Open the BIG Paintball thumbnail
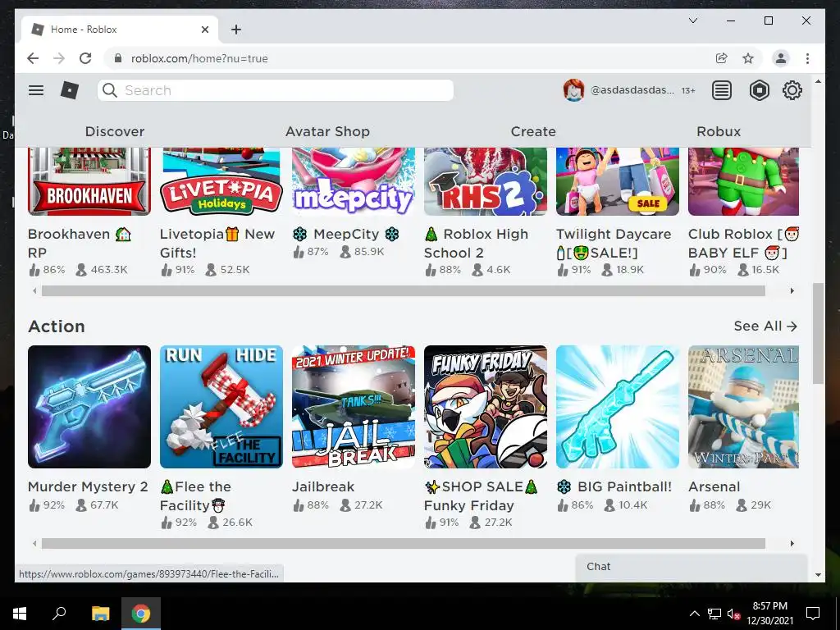The width and height of the screenshot is (840, 630). point(618,407)
